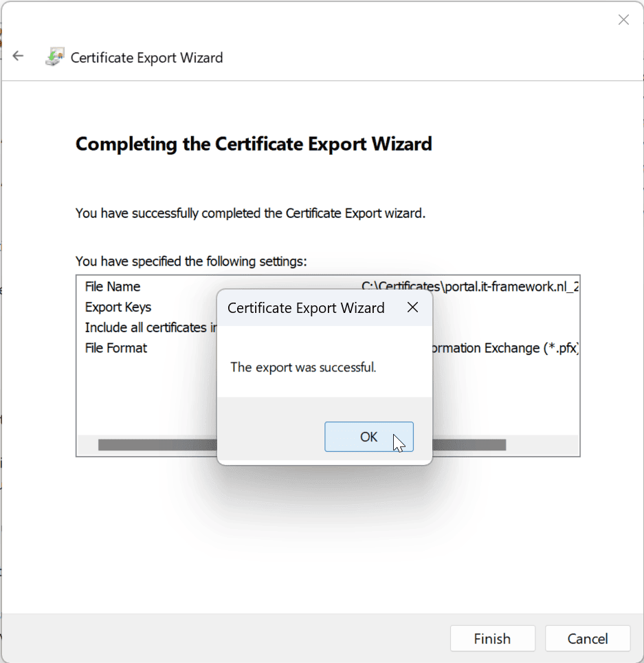The height and width of the screenshot is (663, 644).
Task: Click Cancel to abort the export wizard
Action: 588,638
